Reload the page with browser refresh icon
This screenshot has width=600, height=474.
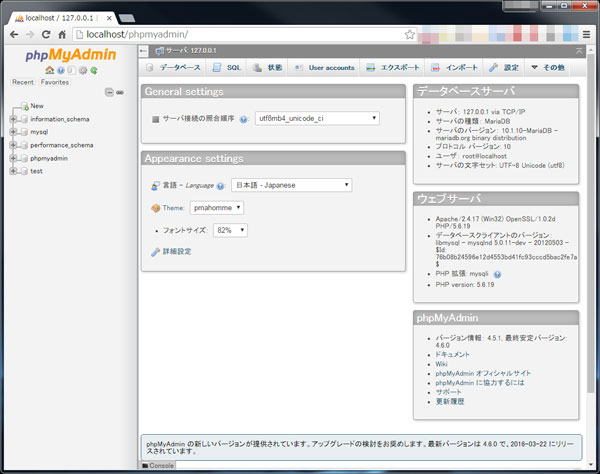coord(46,34)
